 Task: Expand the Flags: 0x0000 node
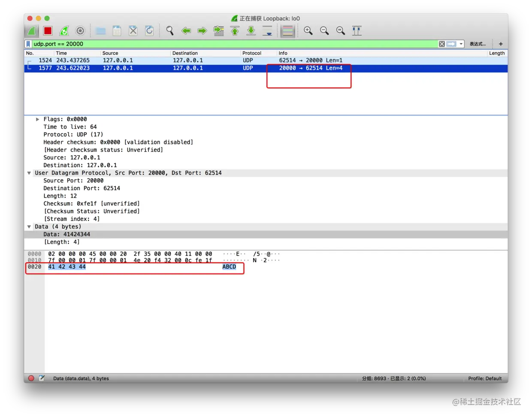(x=38, y=120)
